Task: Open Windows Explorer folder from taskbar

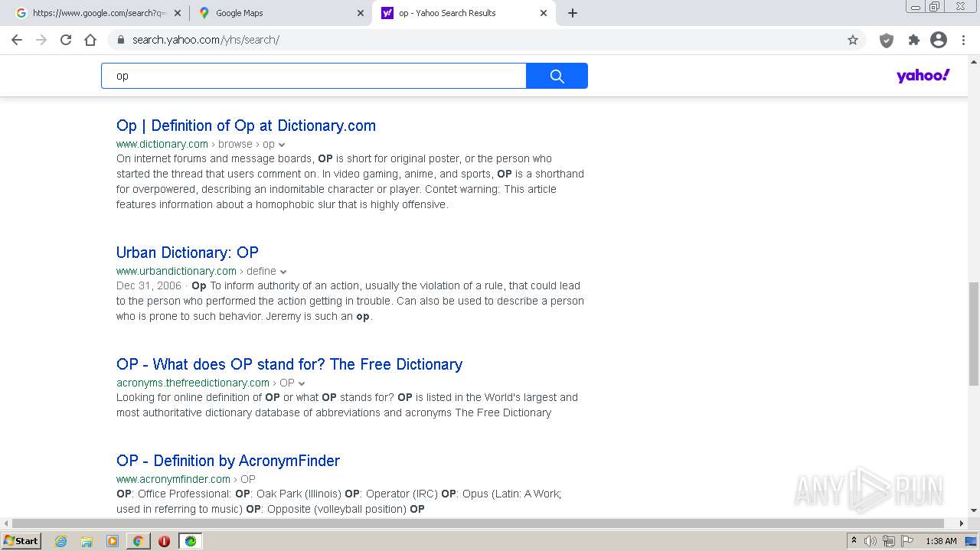Action: 87,541
